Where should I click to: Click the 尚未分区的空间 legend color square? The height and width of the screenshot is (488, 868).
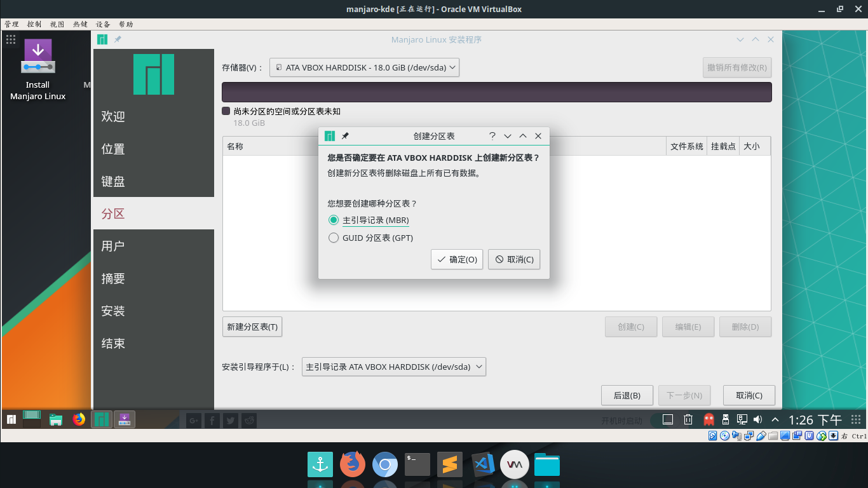(x=226, y=111)
